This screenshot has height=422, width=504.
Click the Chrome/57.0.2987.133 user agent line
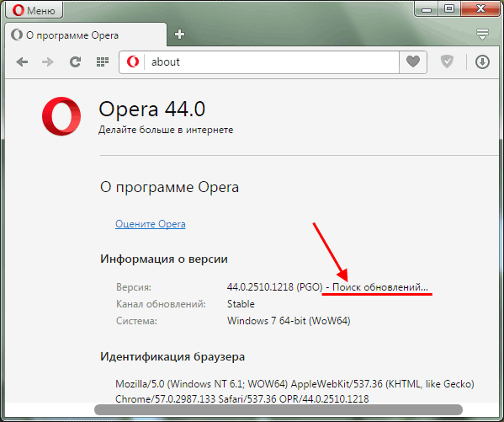[x=242, y=399]
